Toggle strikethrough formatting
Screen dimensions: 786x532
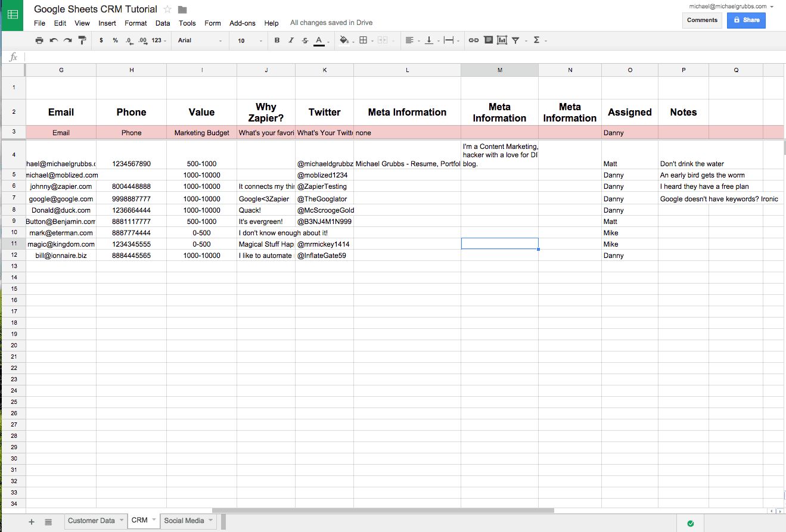coord(305,40)
